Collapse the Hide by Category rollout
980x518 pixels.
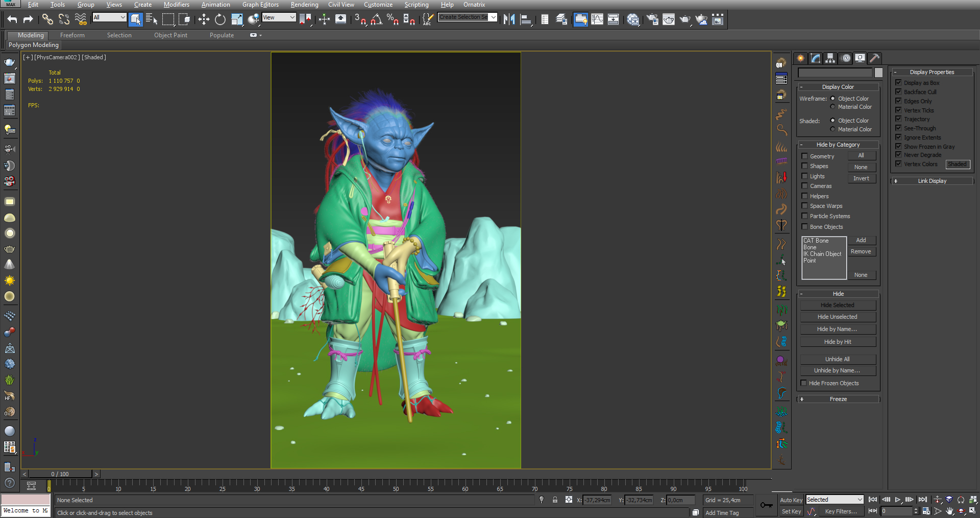[838, 145]
